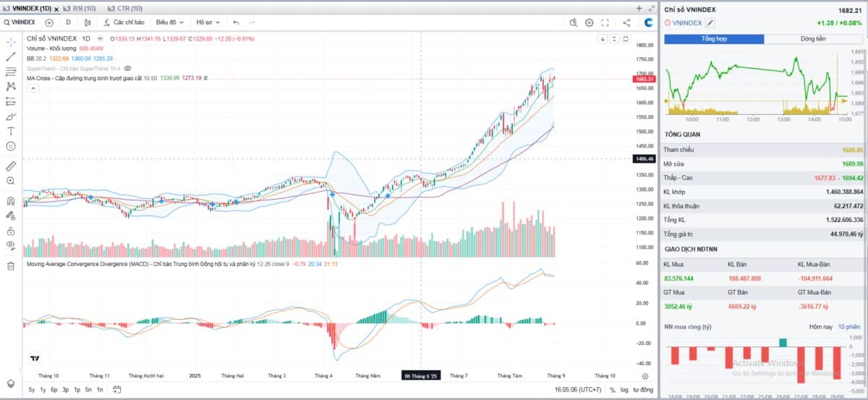
Task: Click the 06 Tháng 6 '25 date marker
Action: (422, 376)
